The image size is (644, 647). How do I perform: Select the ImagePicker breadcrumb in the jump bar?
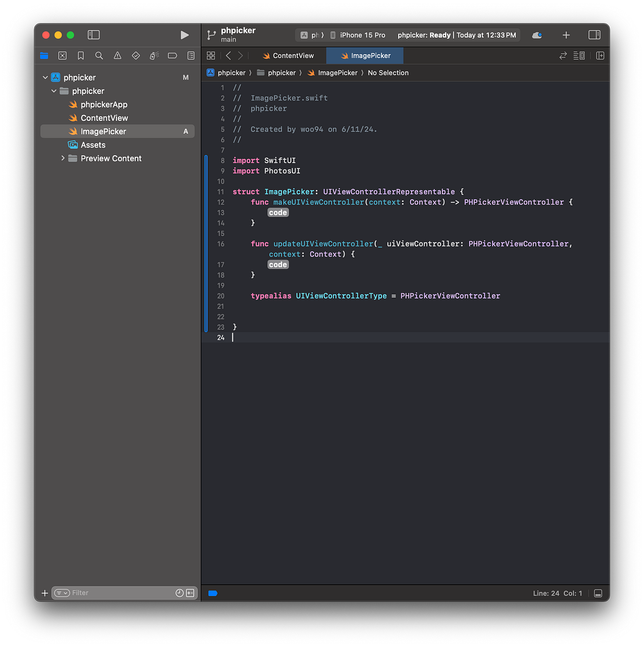[338, 72]
